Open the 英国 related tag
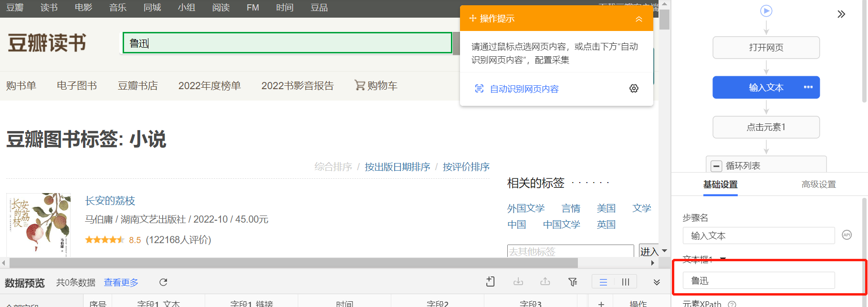Viewport: 868px width, 307px height. [x=606, y=225]
